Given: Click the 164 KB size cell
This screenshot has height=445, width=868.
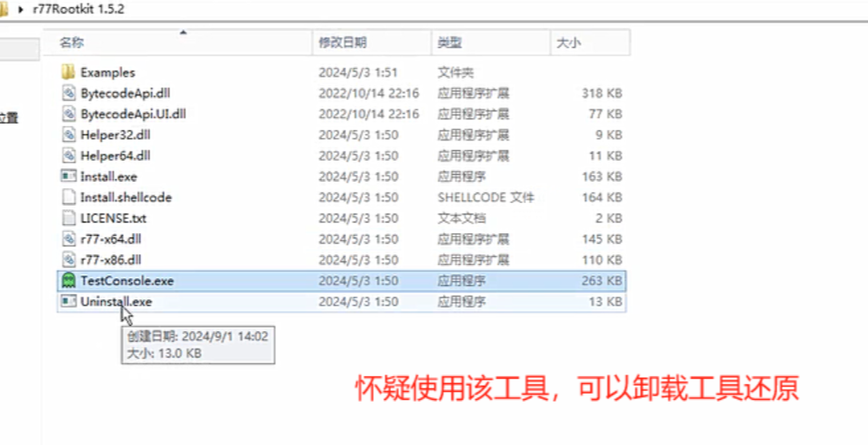Looking at the screenshot, I should click(602, 197).
